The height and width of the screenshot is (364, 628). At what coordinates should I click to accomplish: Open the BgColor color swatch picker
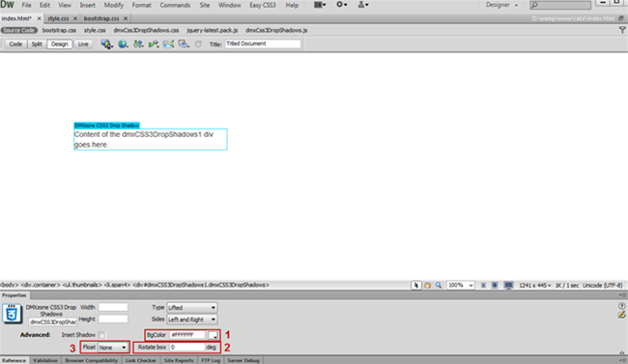click(x=213, y=335)
